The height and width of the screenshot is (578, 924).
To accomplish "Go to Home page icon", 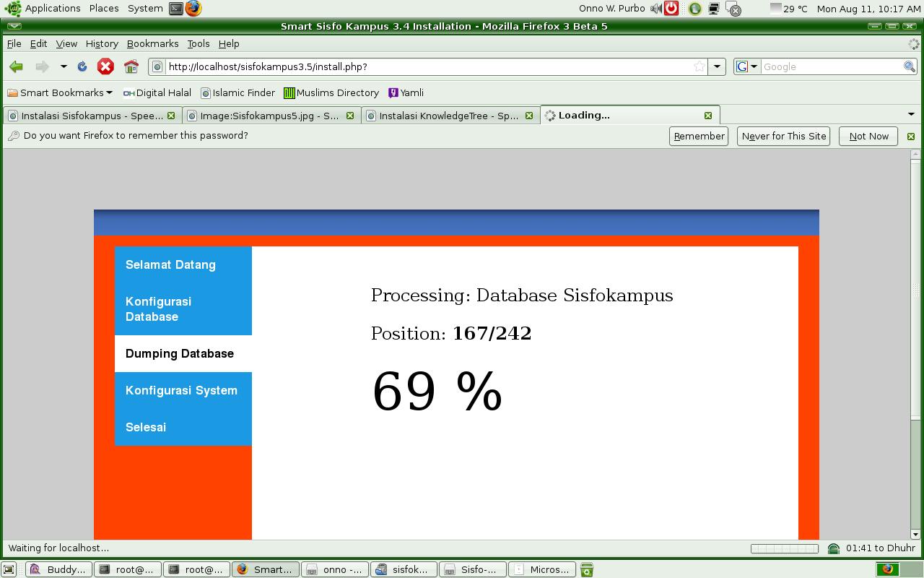I will point(131,66).
